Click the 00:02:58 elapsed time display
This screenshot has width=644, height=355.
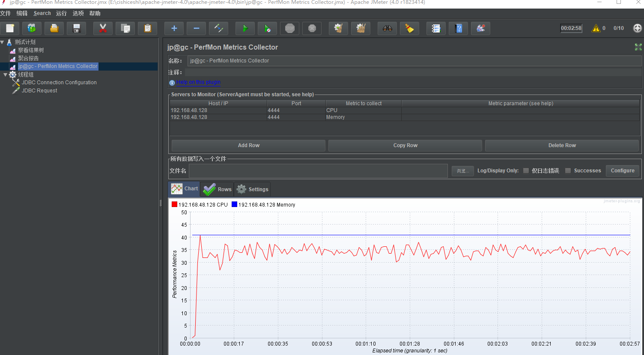571,28
